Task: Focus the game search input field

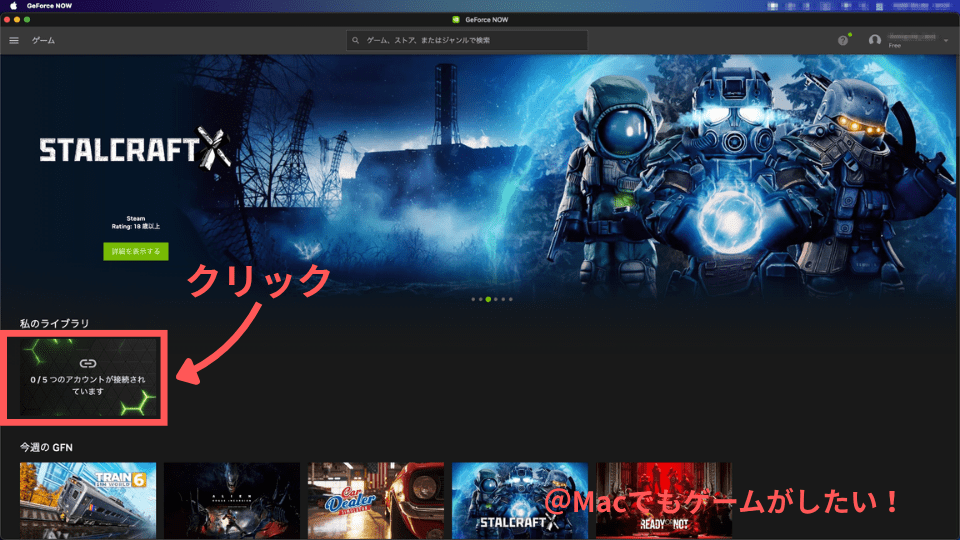Action: pos(470,41)
